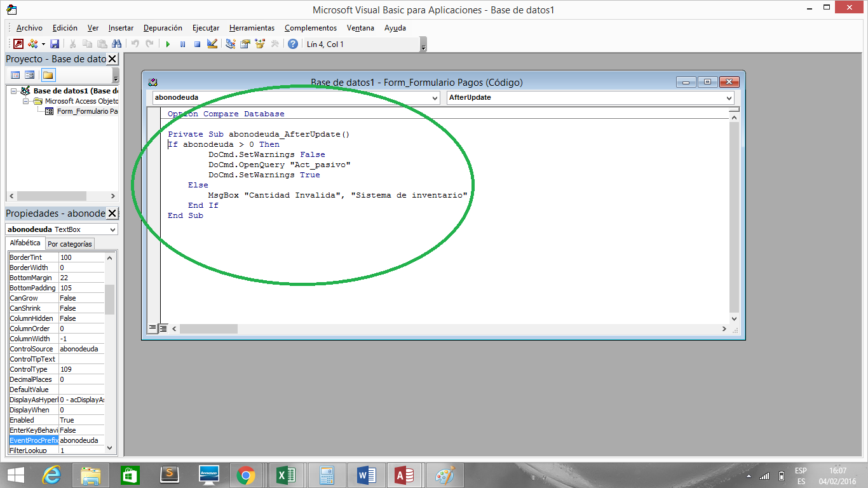Open the Ventana menu
Viewport: 868px width, 488px height.
tap(360, 28)
